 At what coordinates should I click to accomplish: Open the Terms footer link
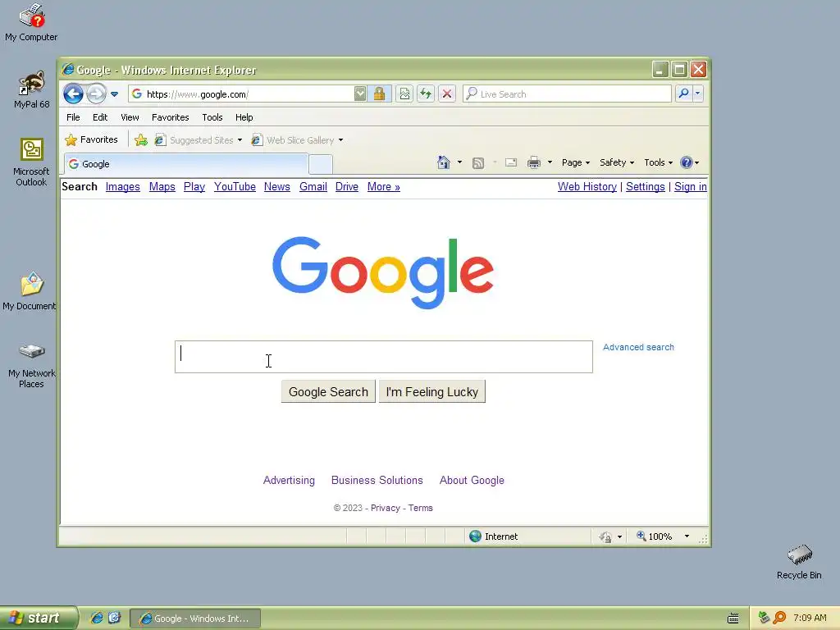coord(421,509)
